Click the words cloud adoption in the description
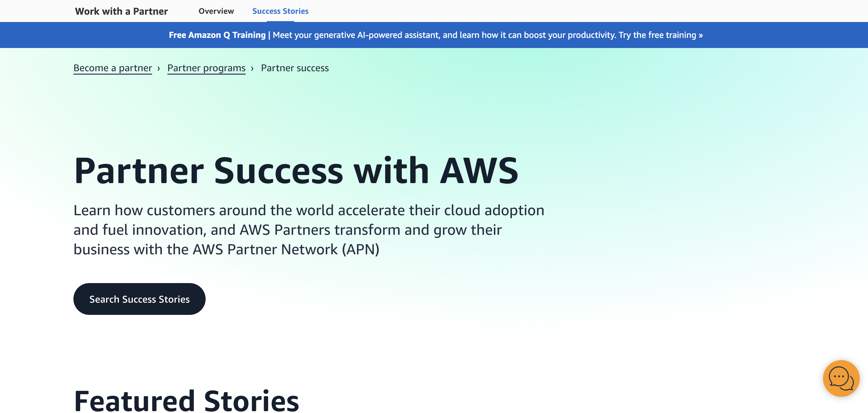Viewport: 868px width, 413px height. tap(494, 210)
